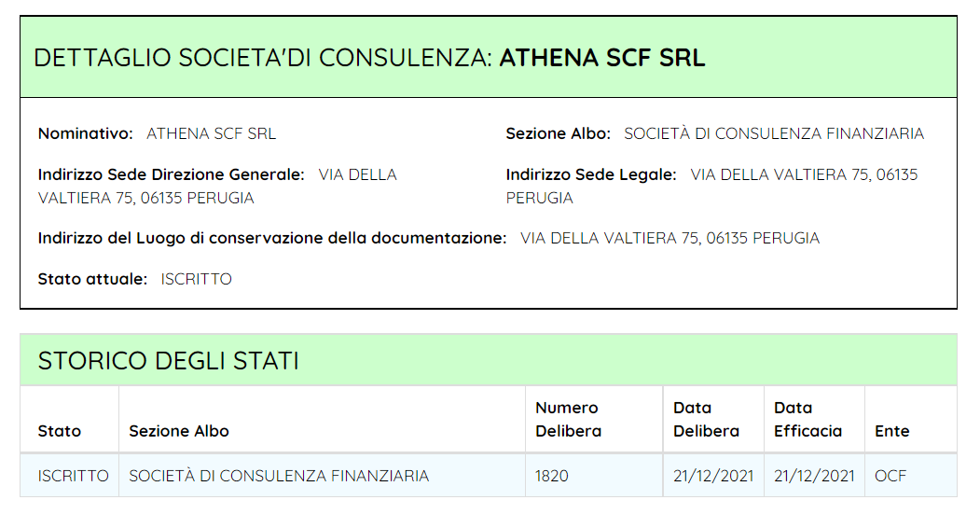Select the Nominativo value ATHENA SCF SRL
Image resolution: width=980 pixels, height=514 pixels.
(211, 133)
